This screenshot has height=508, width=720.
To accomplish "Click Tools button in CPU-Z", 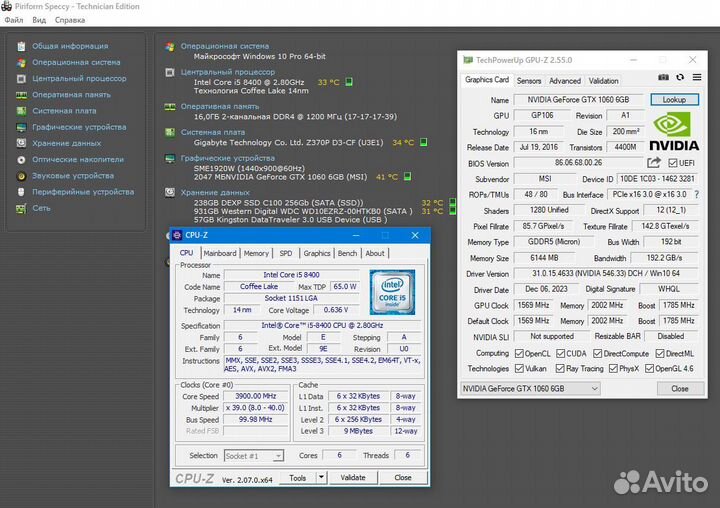I will (298, 477).
